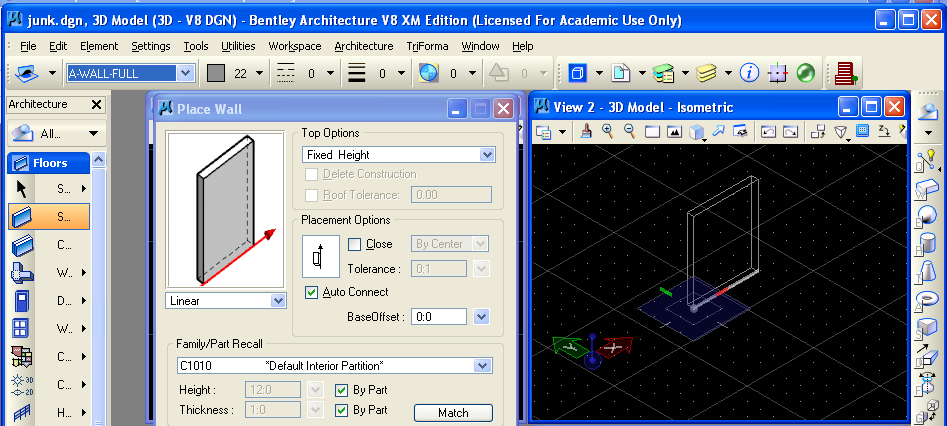The width and height of the screenshot is (947, 426).
Task: Open the Linear wall placement dropdown
Action: (278, 300)
